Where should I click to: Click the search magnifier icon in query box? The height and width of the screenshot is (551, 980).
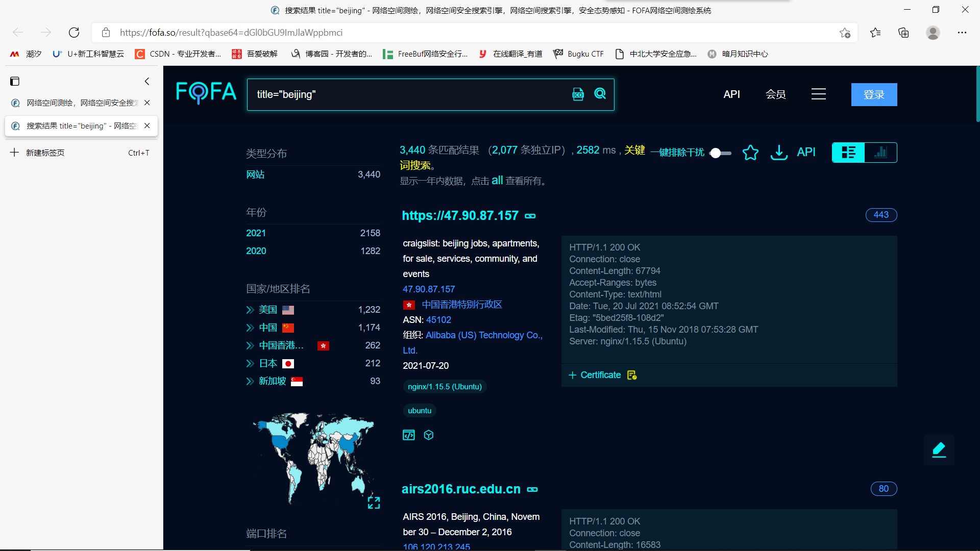point(600,94)
